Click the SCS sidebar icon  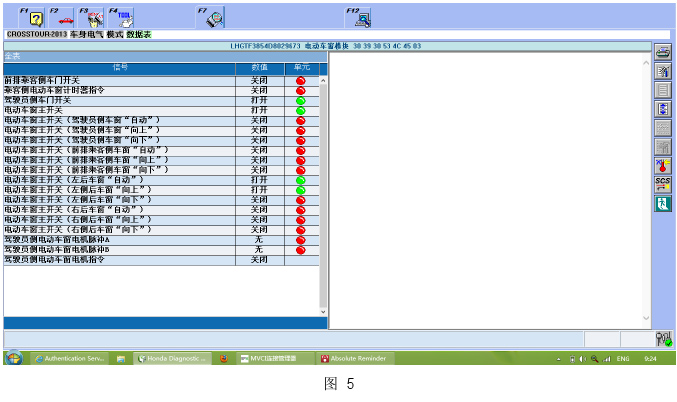click(x=663, y=185)
